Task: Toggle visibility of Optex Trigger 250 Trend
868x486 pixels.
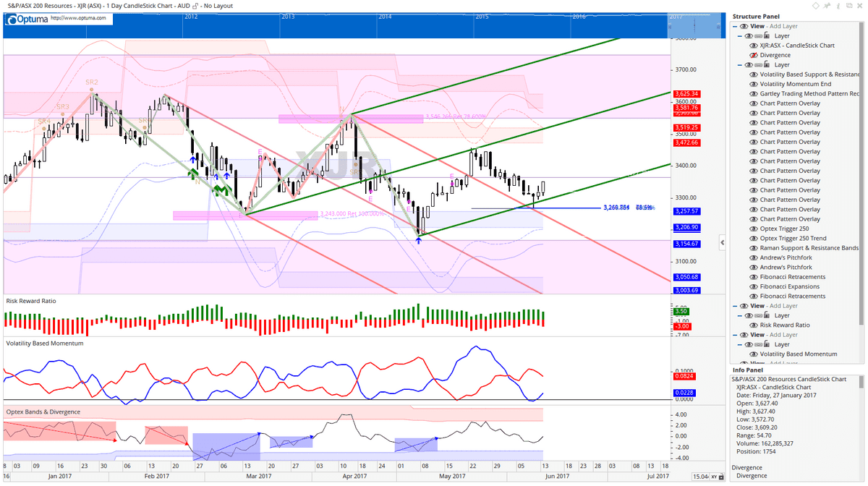Action: click(754, 239)
